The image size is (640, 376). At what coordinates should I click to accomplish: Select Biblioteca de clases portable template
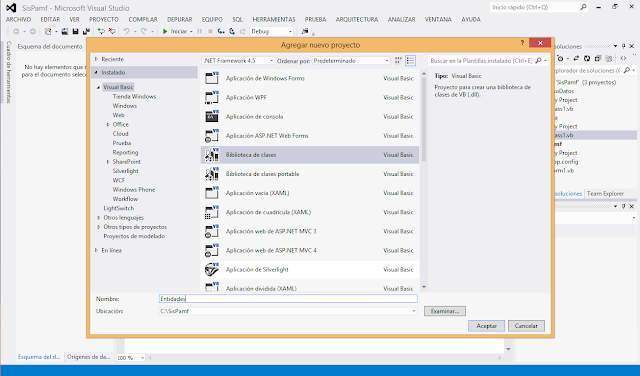(x=310, y=174)
